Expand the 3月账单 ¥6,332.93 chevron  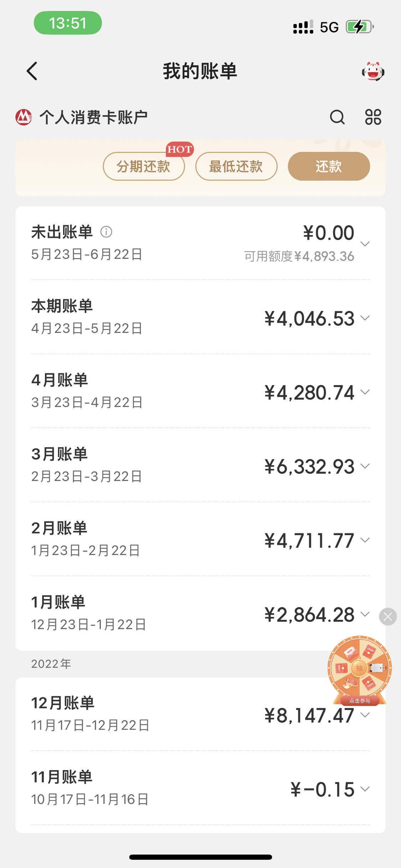pyautogui.click(x=365, y=466)
